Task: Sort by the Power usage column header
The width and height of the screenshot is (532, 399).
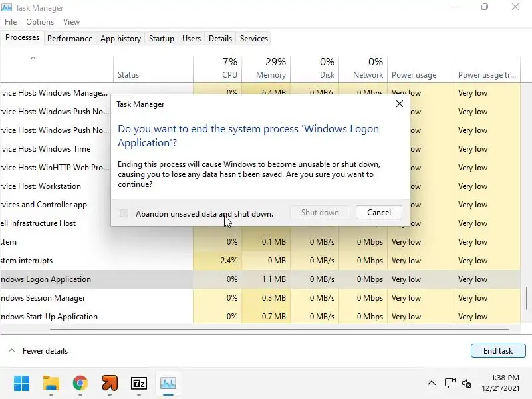Action: coord(421,69)
